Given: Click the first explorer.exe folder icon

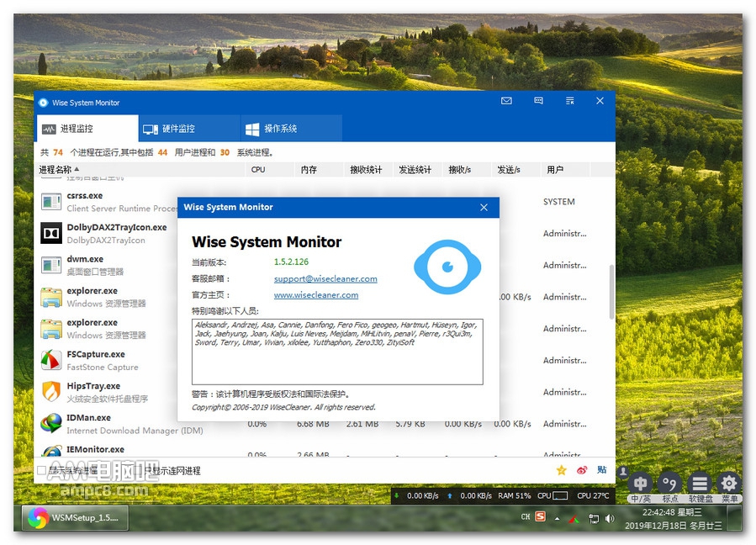Looking at the screenshot, I should (51, 297).
